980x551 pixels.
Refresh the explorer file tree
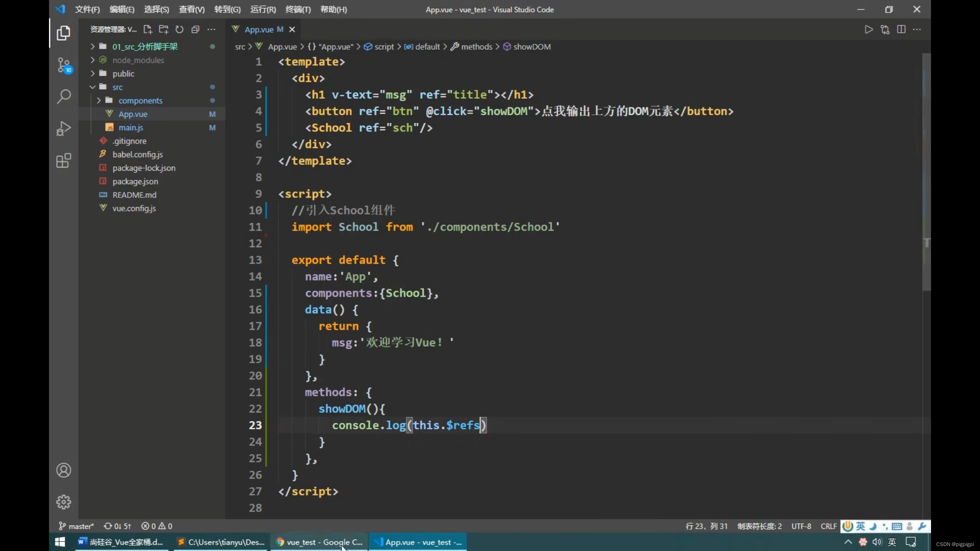(x=179, y=29)
